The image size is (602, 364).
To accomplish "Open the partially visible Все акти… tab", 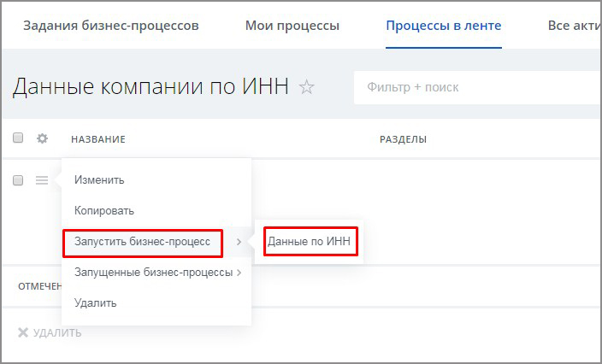I will click(x=573, y=26).
